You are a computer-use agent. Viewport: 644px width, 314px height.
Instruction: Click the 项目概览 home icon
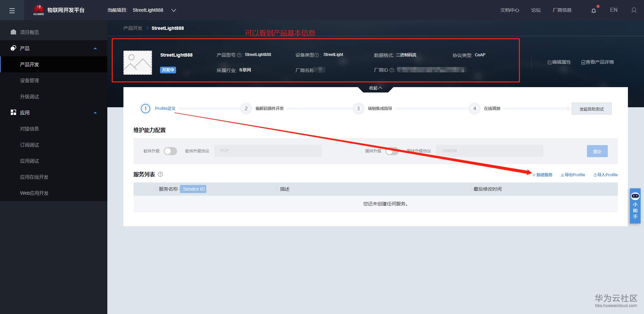pos(13,32)
